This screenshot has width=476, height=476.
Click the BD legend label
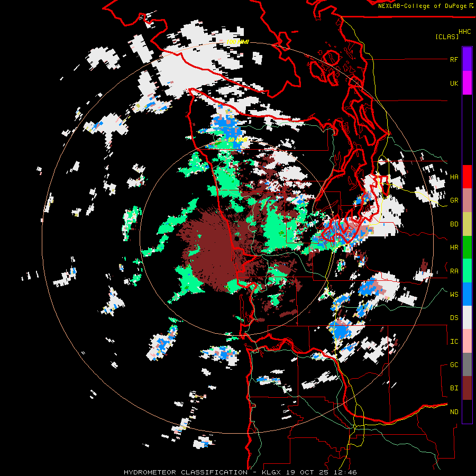click(x=454, y=224)
